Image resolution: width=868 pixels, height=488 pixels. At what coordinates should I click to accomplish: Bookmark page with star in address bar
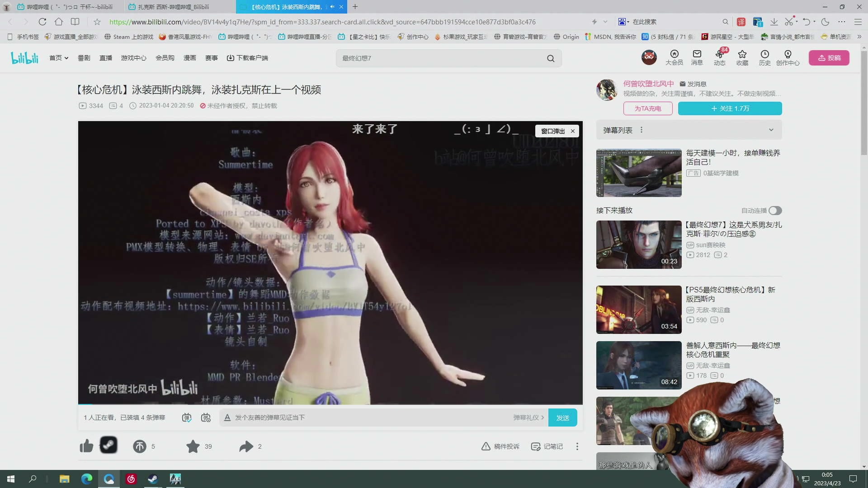click(x=97, y=22)
